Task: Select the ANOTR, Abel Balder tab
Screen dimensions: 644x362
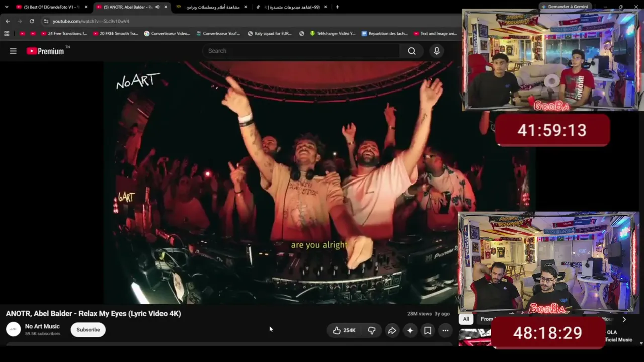Action: [x=132, y=7]
